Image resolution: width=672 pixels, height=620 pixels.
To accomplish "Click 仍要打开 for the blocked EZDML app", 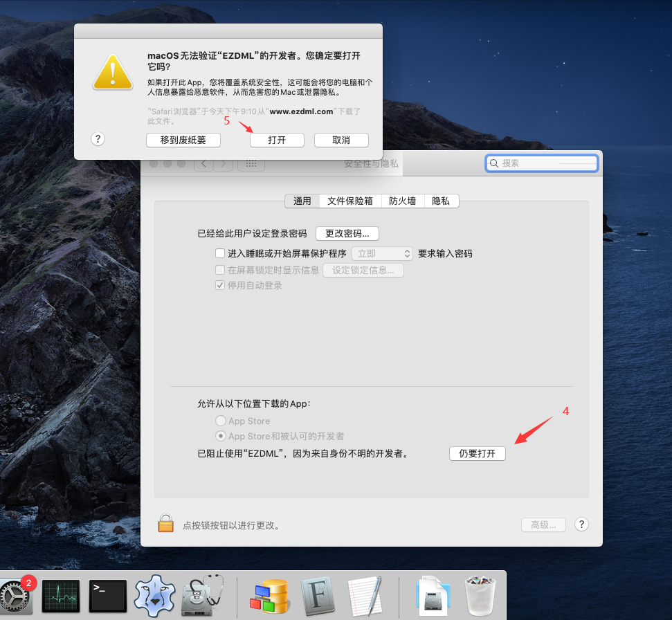I will point(478,453).
